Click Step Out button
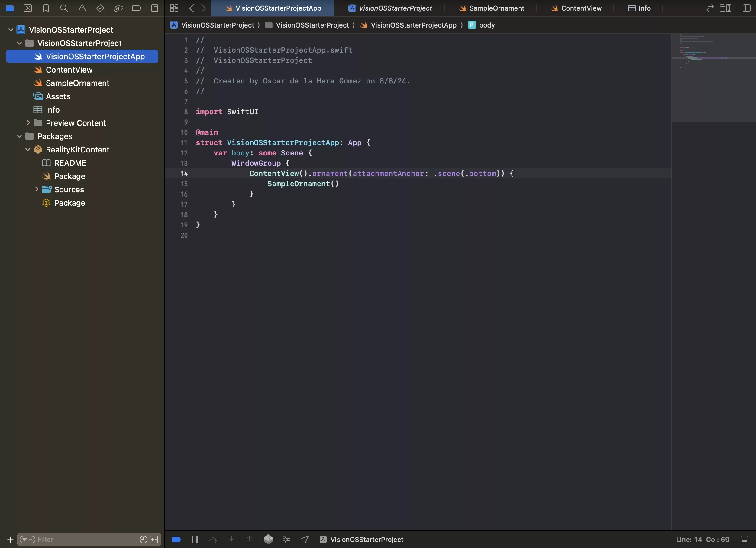 point(249,539)
